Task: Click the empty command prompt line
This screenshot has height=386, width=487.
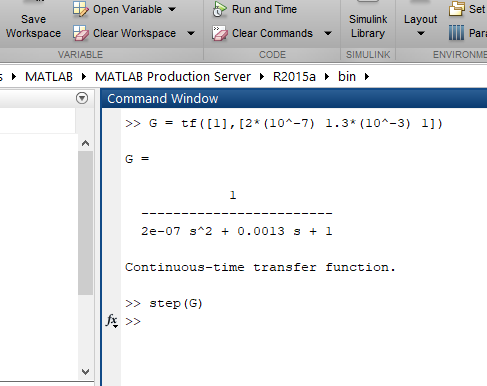Action: tap(304, 321)
